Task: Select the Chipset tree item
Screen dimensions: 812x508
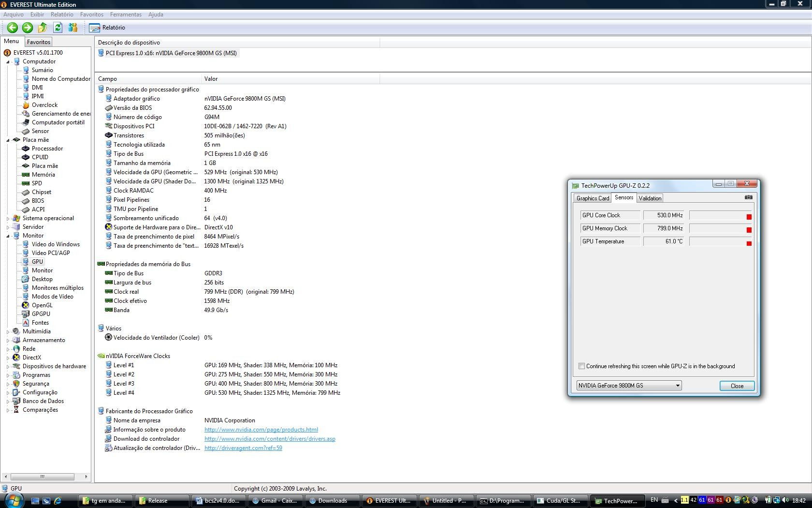Action: pos(41,192)
